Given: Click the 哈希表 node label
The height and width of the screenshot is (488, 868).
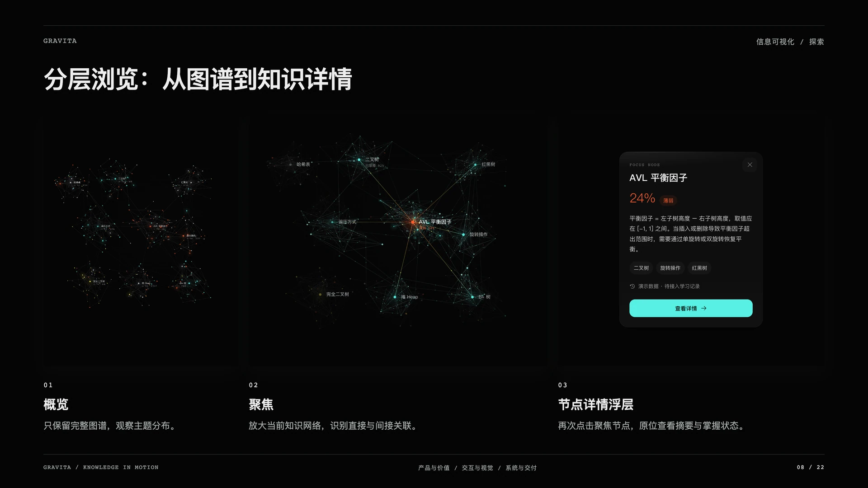Looking at the screenshot, I should click(x=303, y=164).
